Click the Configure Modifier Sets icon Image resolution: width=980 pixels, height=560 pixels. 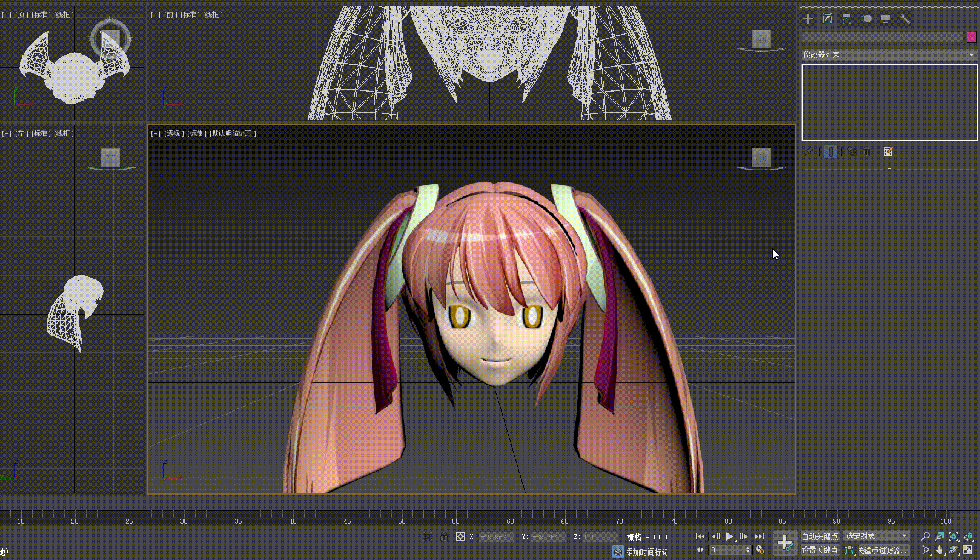(889, 152)
